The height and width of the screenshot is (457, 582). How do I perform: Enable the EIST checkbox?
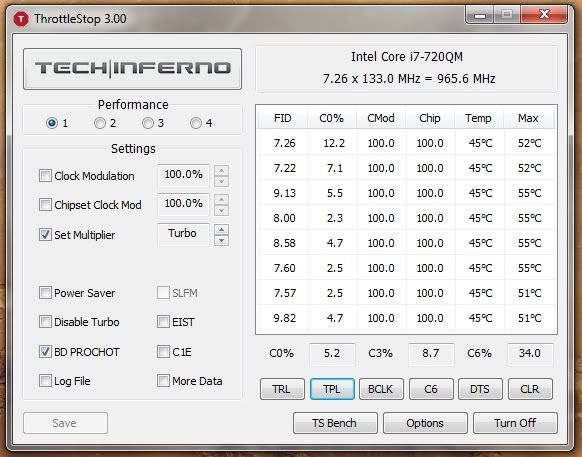pyautogui.click(x=163, y=321)
